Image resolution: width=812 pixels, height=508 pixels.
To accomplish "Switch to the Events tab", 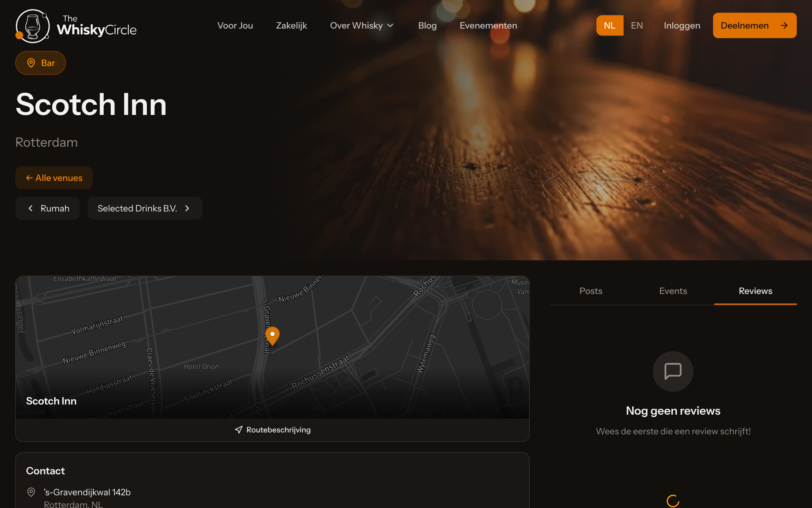I will click(673, 291).
